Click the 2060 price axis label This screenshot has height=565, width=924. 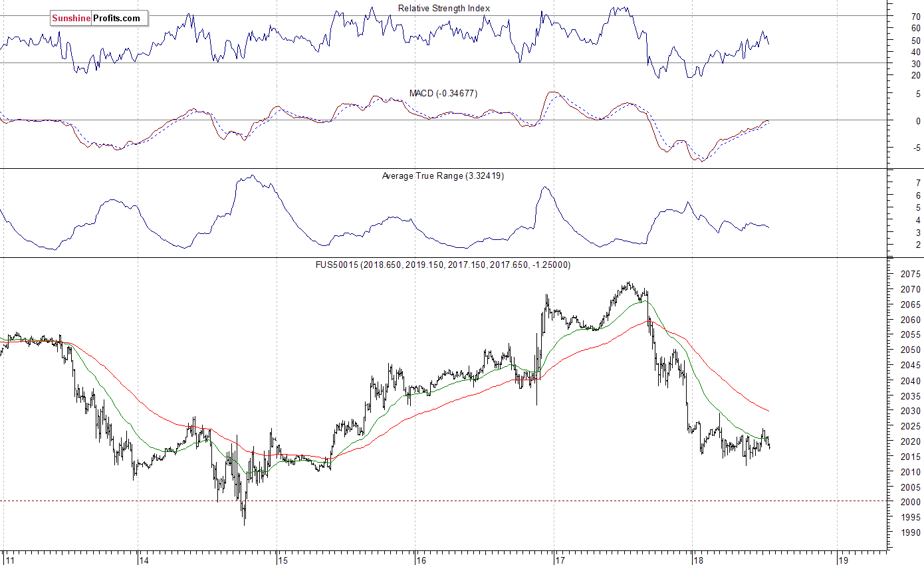click(912, 320)
